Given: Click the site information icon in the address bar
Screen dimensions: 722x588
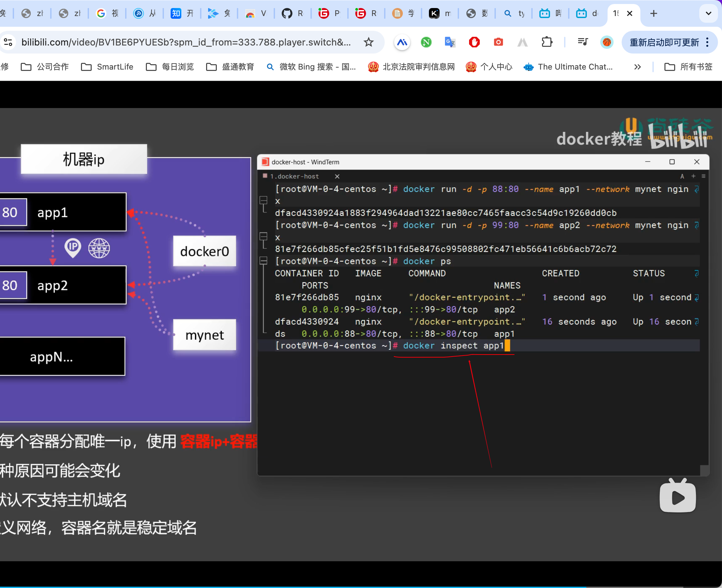Looking at the screenshot, I should tap(8, 42).
